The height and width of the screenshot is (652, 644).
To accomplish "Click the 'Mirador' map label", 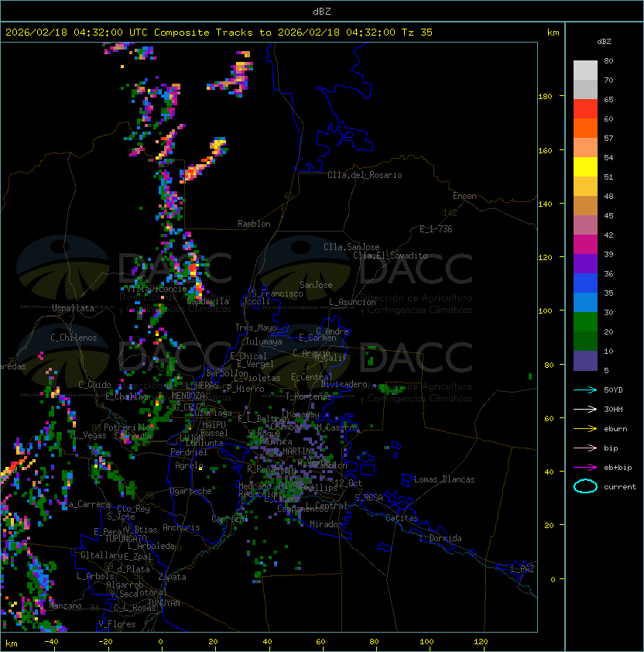I will point(326,524).
